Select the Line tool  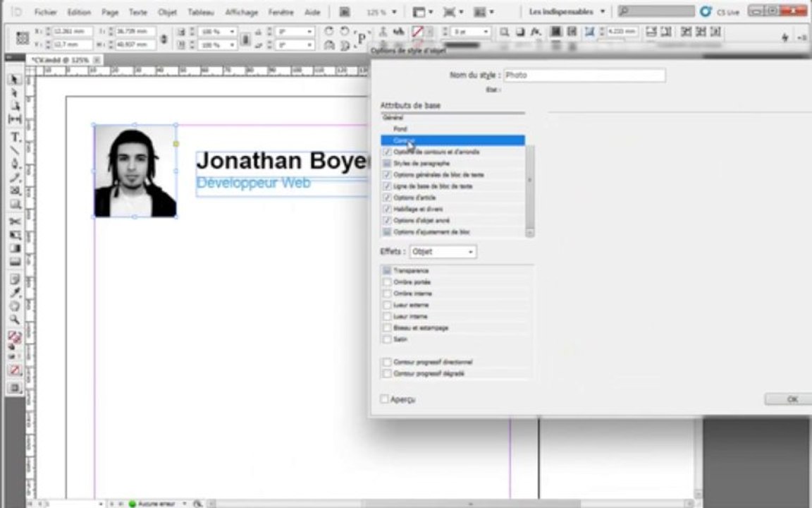click(x=15, y=151)
